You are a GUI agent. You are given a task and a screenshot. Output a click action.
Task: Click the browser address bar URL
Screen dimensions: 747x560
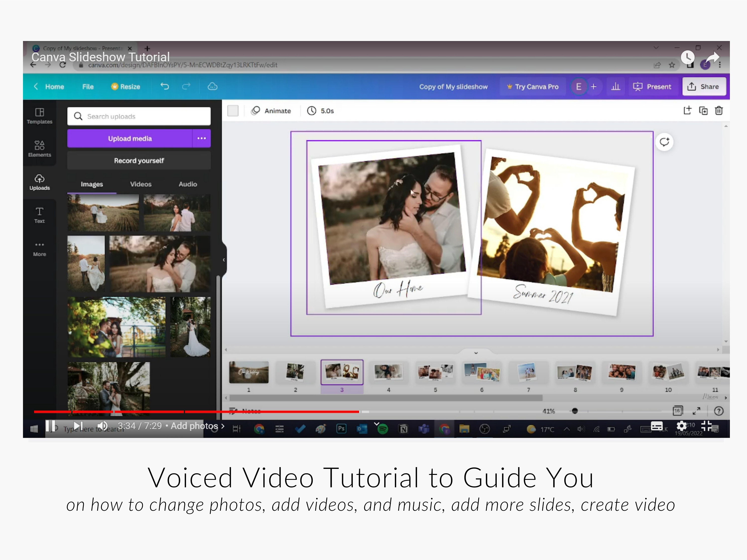point(183,65)
